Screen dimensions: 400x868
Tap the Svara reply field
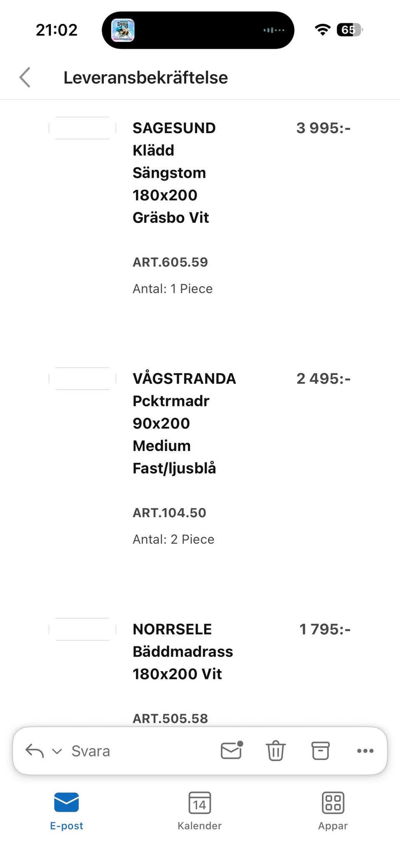tap(91, 751)
